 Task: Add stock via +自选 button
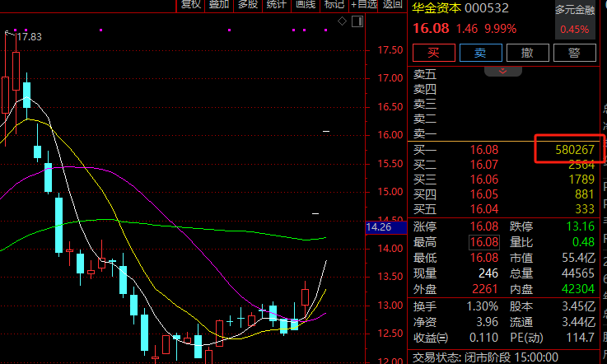point(363,5)
